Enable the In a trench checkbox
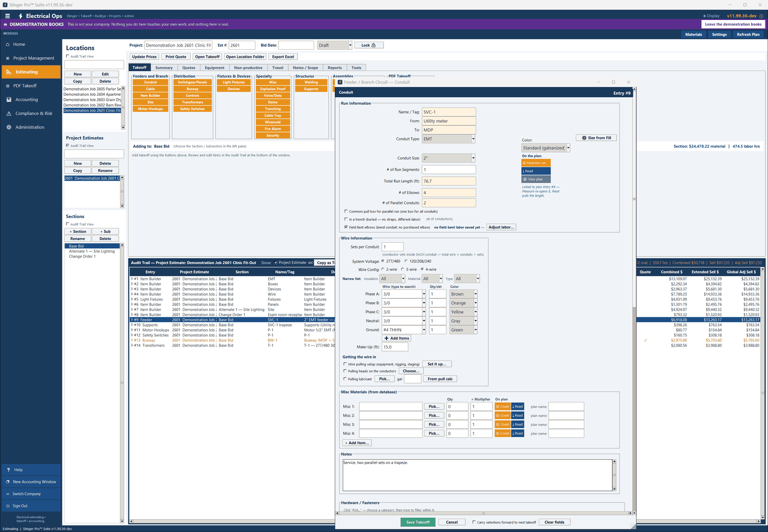Viewport: 768px width, 532px height. (347, 219)
